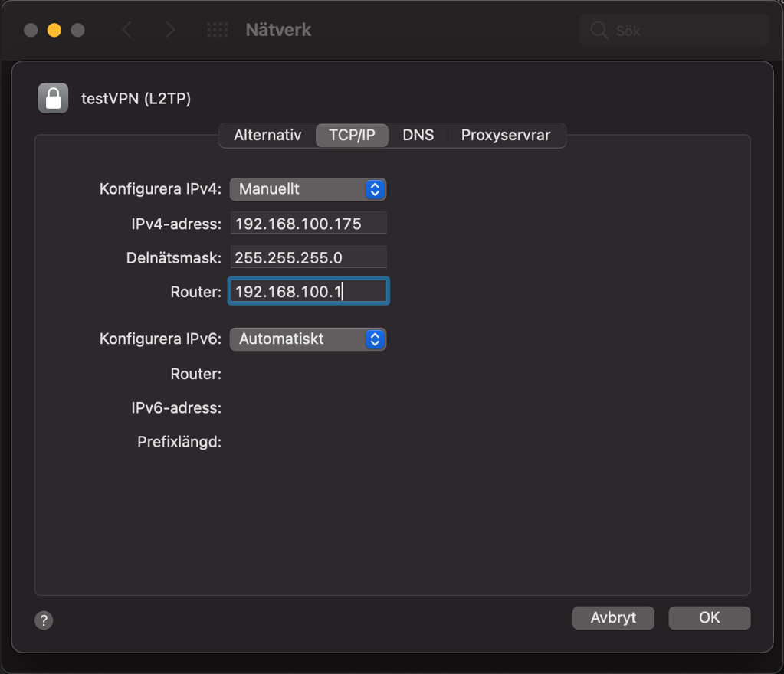Image resolution: width=784 pixels, height=674 pixels.
Task: Select the Delnätsmask text field
Action: [x=307, y=257]
